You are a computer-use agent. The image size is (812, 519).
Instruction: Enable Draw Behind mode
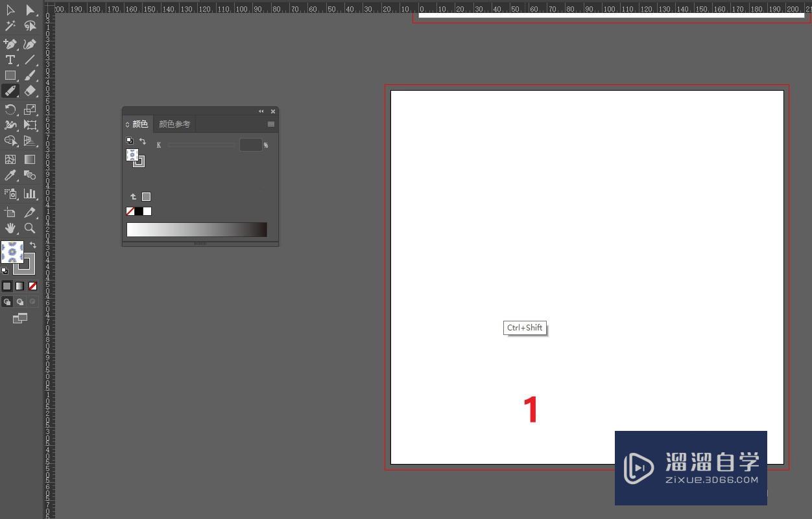(20, 302)
